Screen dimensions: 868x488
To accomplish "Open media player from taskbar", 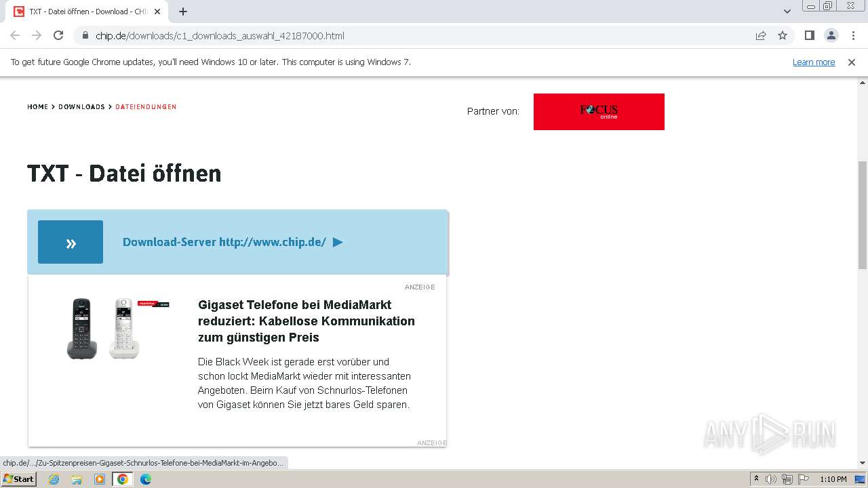I will click(100, 479).
